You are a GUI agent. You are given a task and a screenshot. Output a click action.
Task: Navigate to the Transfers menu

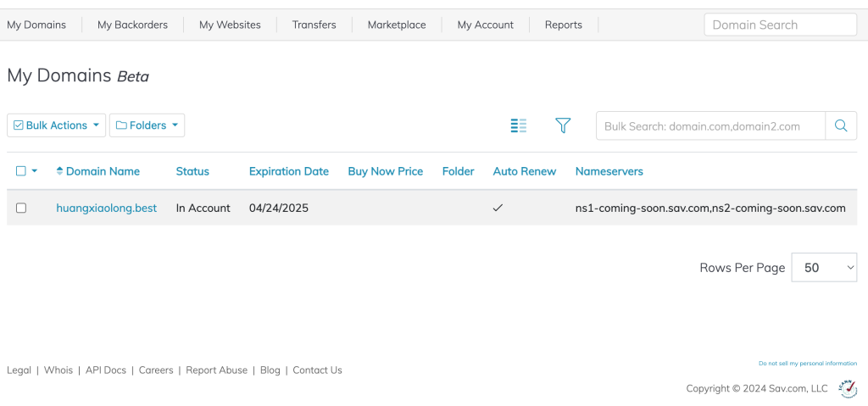point(314,25)
